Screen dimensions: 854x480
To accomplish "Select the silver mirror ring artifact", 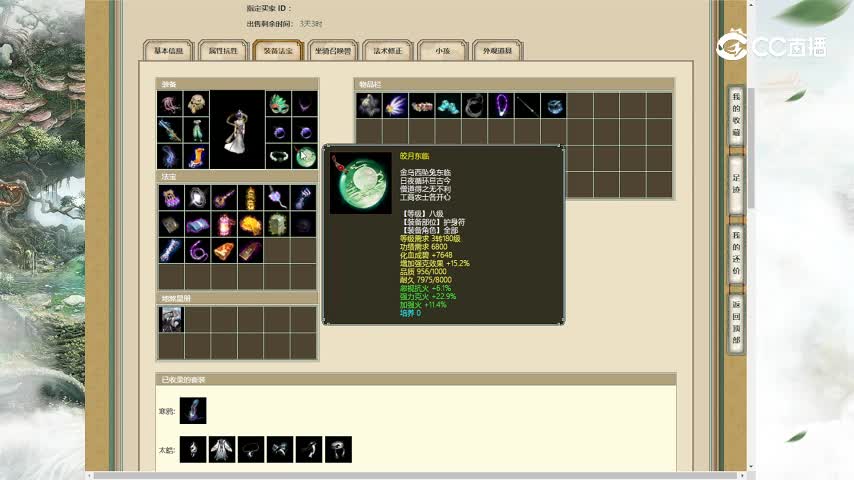I will pos(197,198).
